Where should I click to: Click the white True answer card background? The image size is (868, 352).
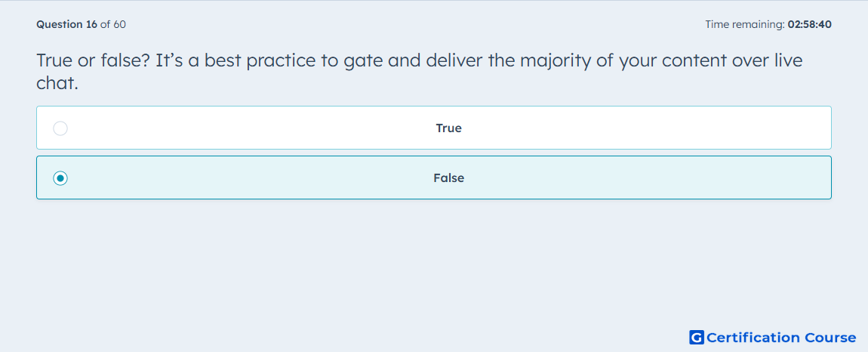(434, 128)
